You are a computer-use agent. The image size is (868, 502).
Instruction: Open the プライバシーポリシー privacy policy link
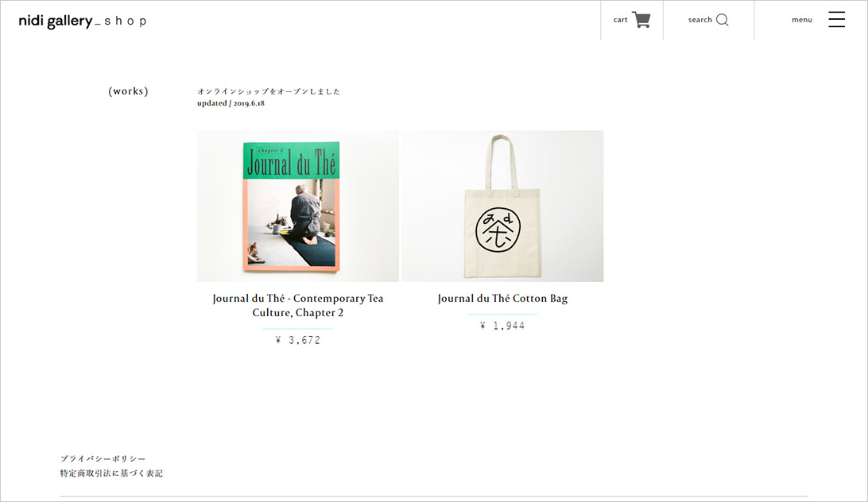[x=103, y=459]
